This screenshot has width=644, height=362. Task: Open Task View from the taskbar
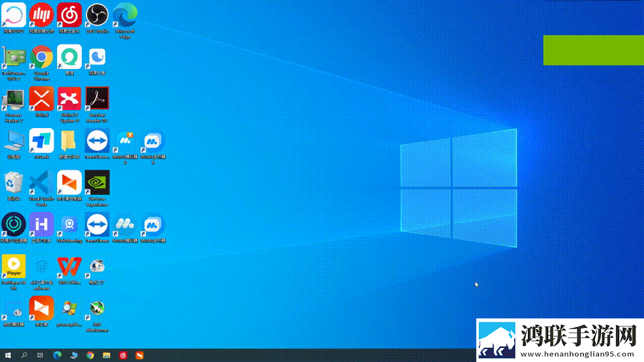coord(40,355)
